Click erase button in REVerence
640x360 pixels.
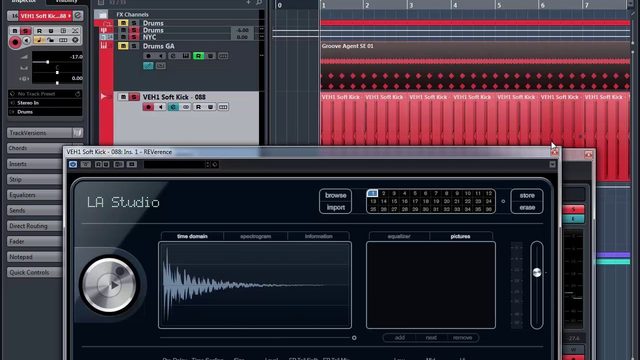pyautogui.click(x=527, y=207)
